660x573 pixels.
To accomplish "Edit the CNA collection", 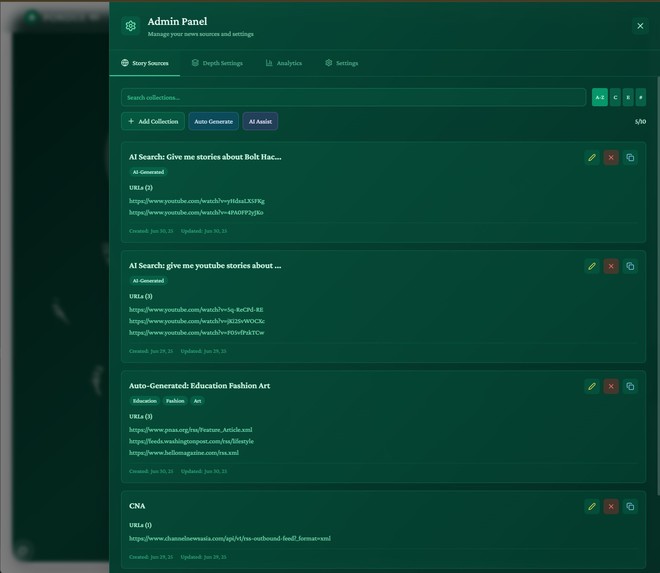I will tap(592, 506).
